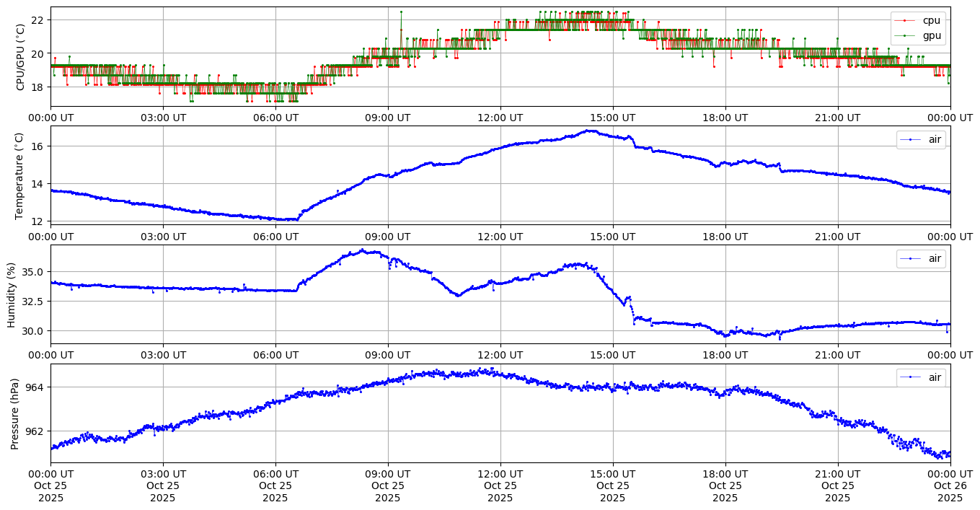
Task: Click the 35.0 tick on Humidity axis
Action: pyautogui.click(x=32, y=272)
